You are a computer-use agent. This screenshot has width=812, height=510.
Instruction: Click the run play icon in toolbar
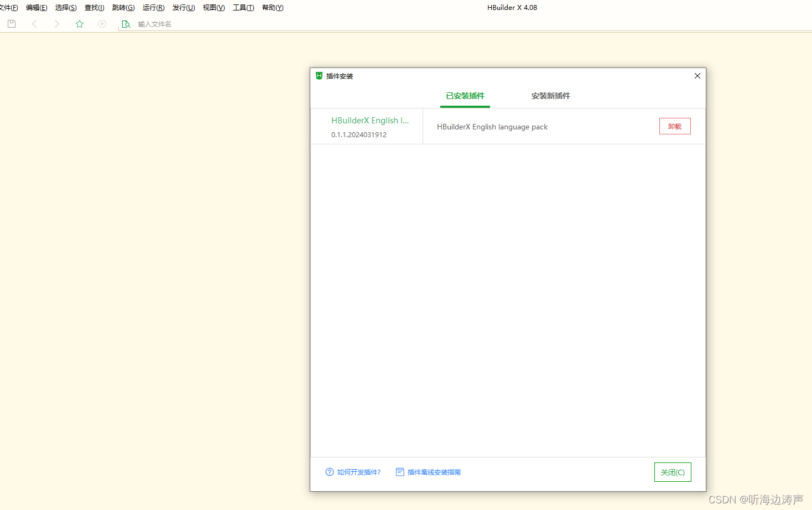click(x=102, y=24)
